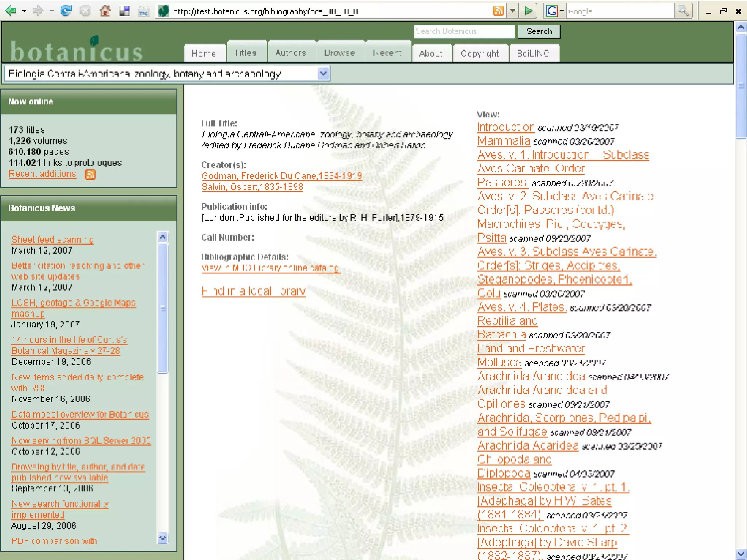
Task: Click the green go arrow icon
Action: coord(528,11)
